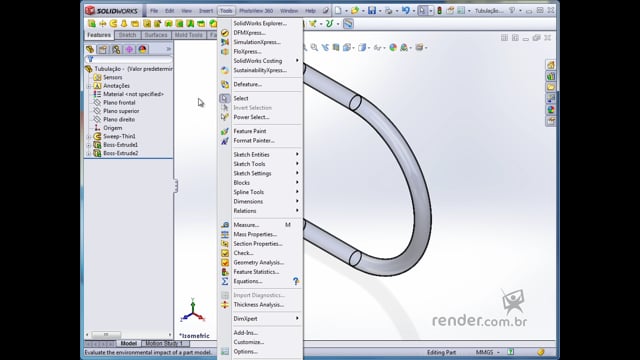
Task: Click the New document icon
Action: click(x=338, y=11)
